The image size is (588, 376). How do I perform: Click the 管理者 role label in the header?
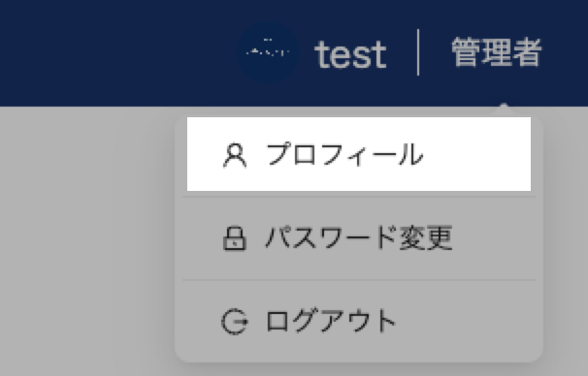point(497,52)
